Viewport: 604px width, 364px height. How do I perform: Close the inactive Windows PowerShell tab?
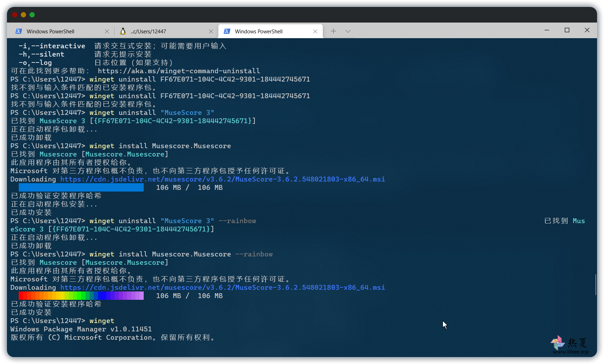[x=107, y=31]
